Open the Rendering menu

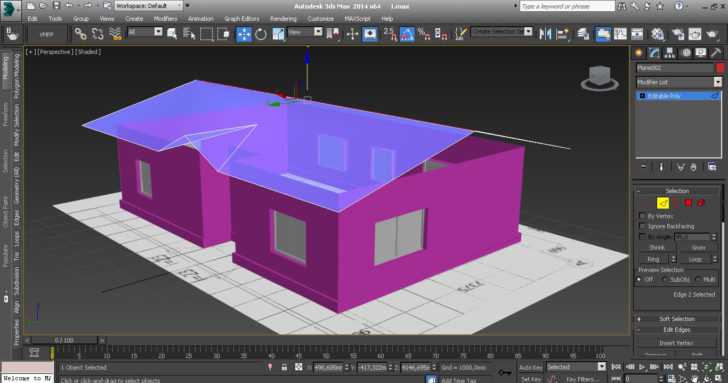tap(283, 19)
